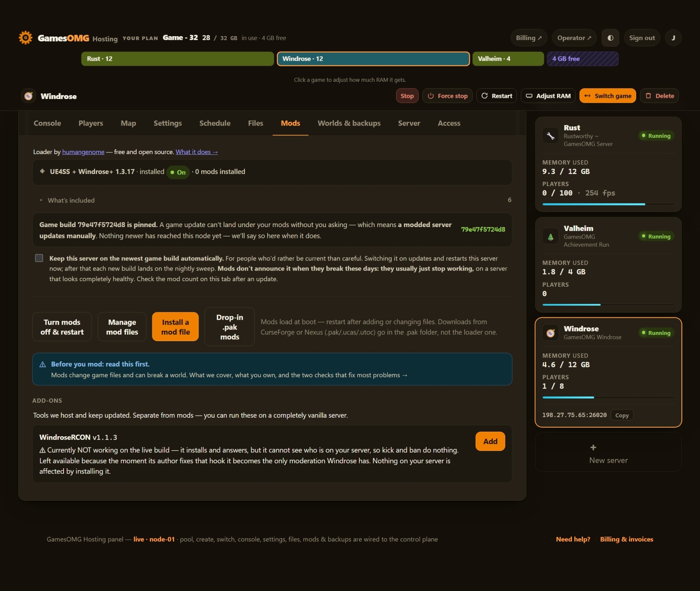700x591 pixels.
Task: Click the Rust Running status badge
Action: point(656,136)
